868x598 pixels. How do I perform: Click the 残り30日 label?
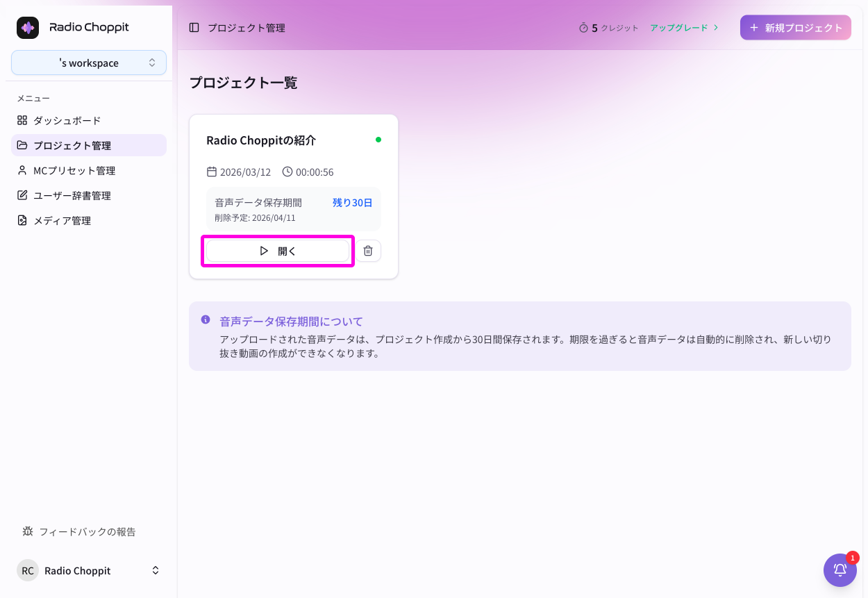353,203
